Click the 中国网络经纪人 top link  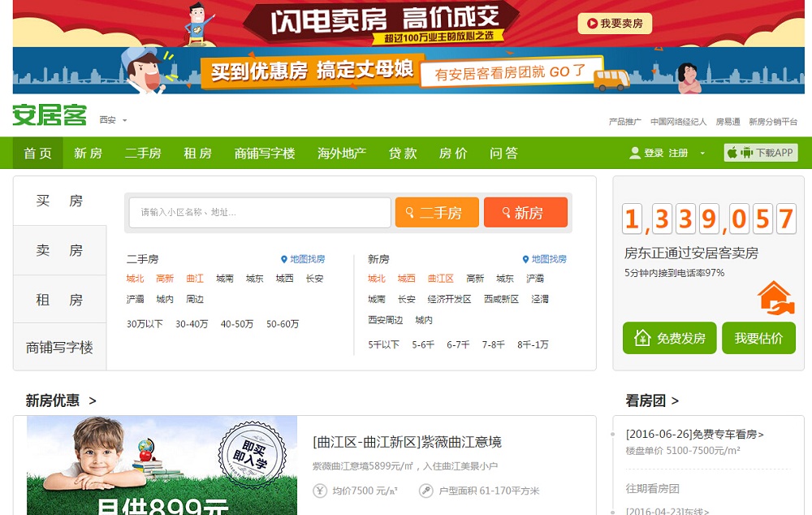pos(678,122)
